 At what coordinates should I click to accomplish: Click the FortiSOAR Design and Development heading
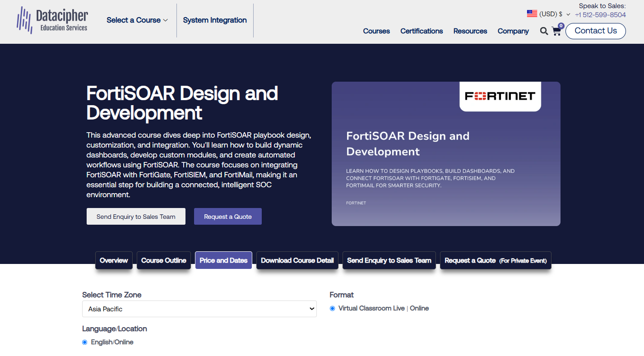pos(182,103)
